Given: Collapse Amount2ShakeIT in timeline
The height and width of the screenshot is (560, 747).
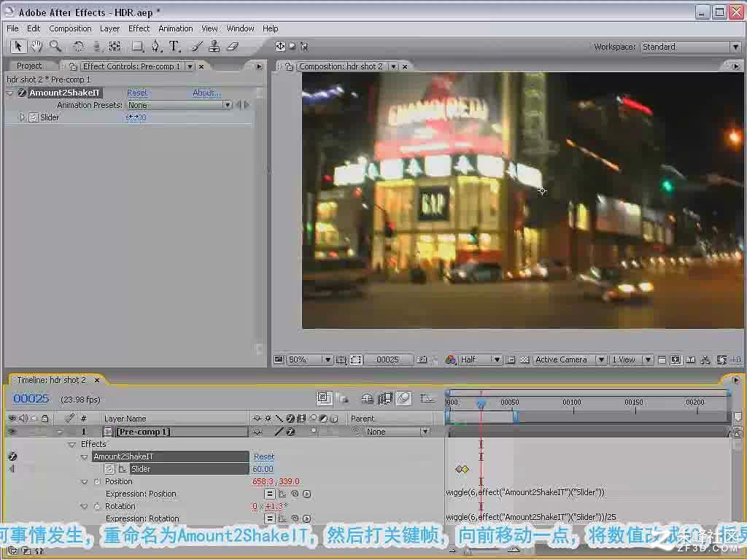Looking at the screenshot, I should tap(85, 456).
